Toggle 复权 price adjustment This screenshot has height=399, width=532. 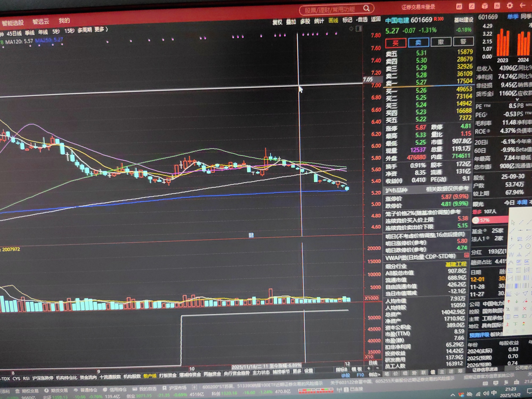[x=277, y=22]
